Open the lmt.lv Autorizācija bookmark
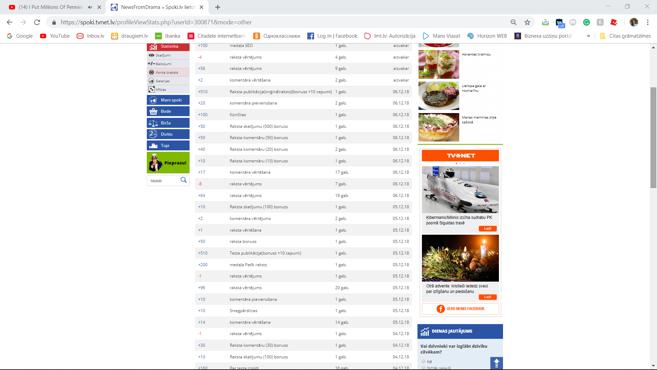 (x=390, y=36)
